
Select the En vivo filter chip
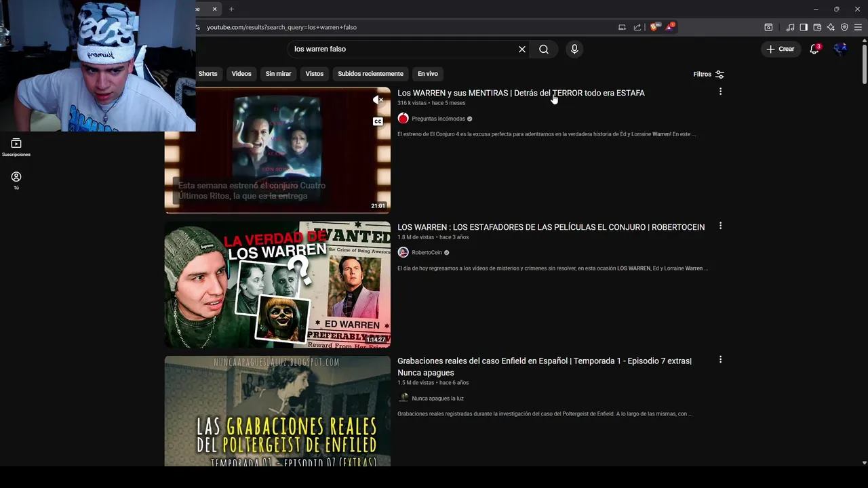(427, 74)
